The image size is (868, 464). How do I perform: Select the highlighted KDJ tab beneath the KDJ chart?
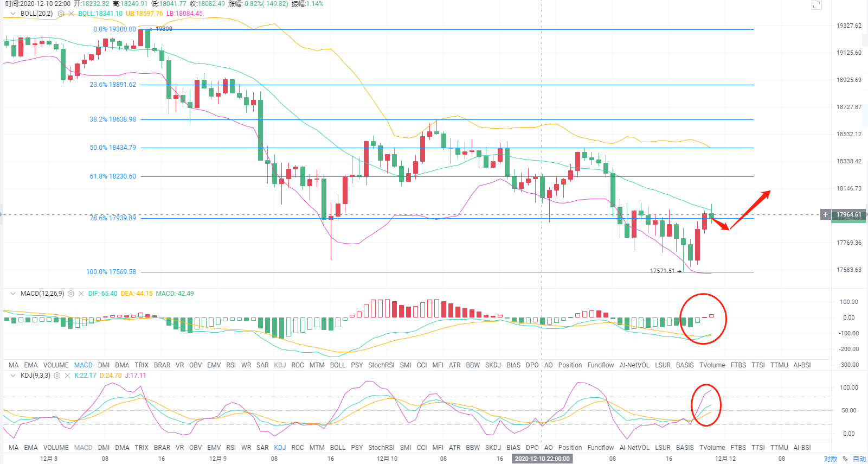280,448
